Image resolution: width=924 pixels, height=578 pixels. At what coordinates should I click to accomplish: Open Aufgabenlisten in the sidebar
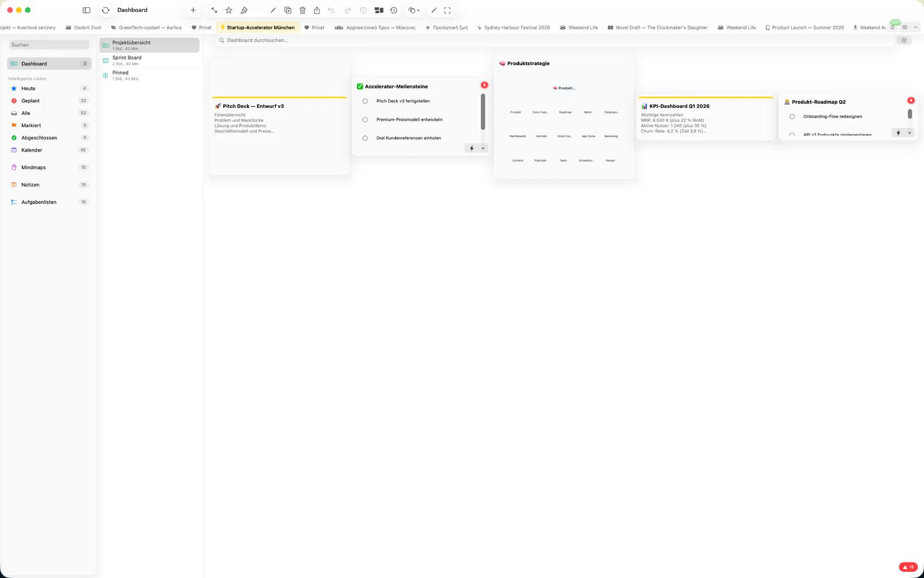click(49, 202)
